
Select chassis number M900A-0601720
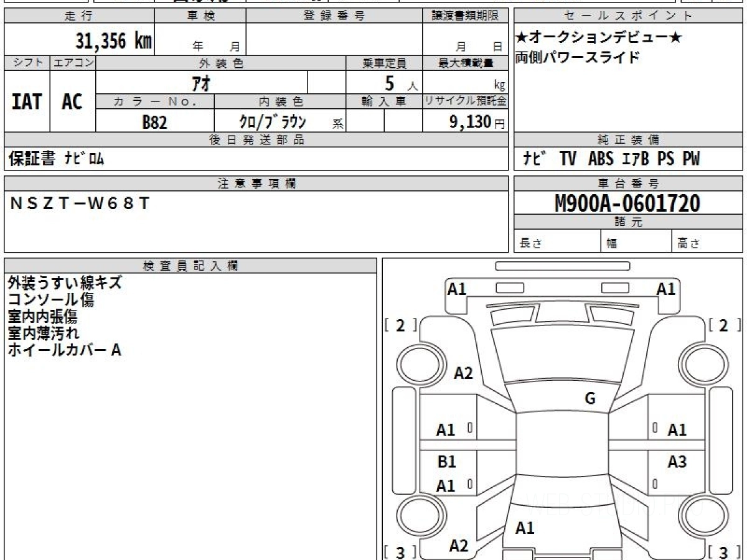point(627,203)
